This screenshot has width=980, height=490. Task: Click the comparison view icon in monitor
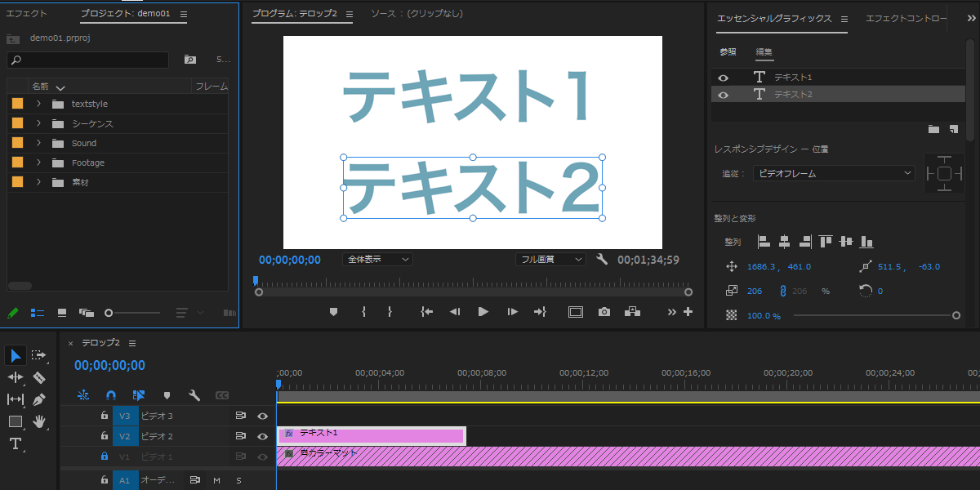click(x=632, y=311)
